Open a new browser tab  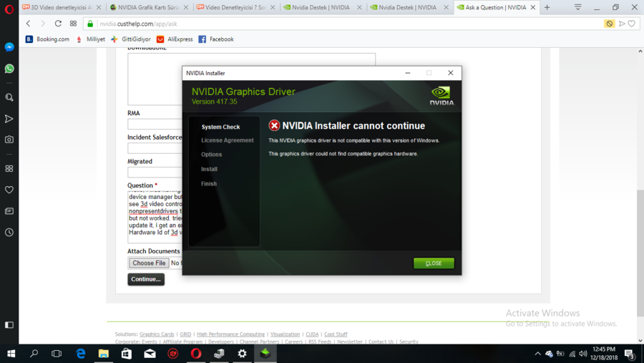pos(547,7)
